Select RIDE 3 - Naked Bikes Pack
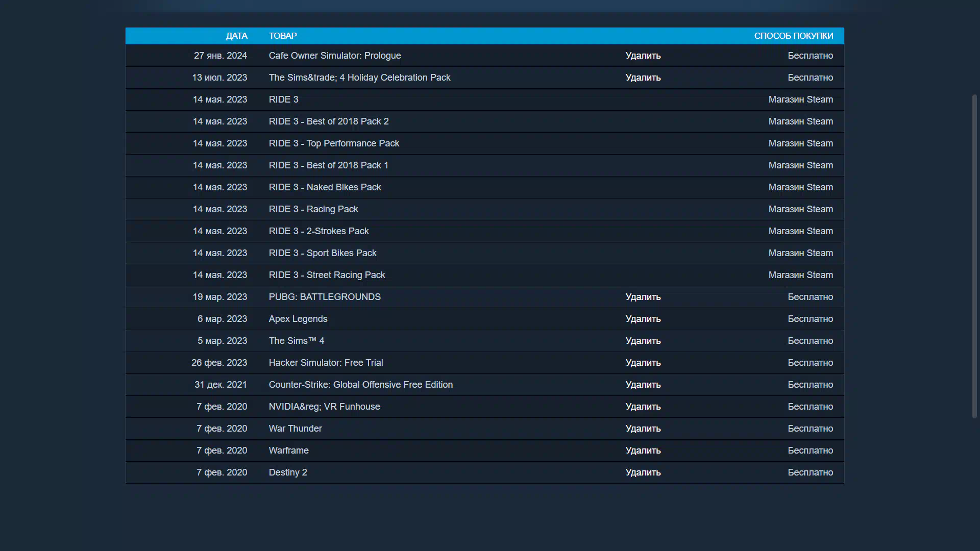The image size is (980, 551). pos(325,187)
